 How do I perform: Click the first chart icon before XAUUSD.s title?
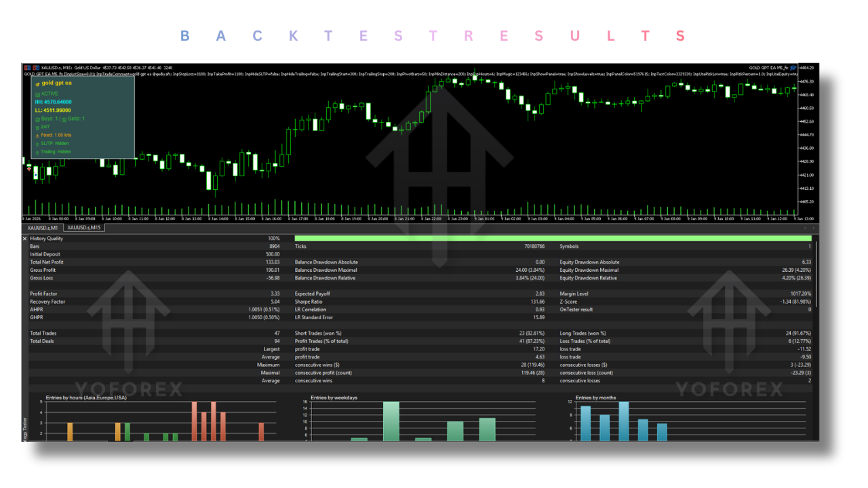[x=26, y=68]
